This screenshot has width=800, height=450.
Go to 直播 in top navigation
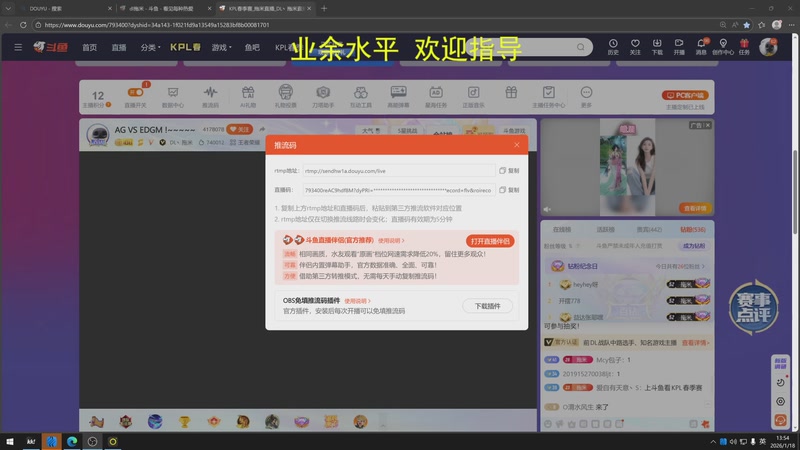(119, 47)
